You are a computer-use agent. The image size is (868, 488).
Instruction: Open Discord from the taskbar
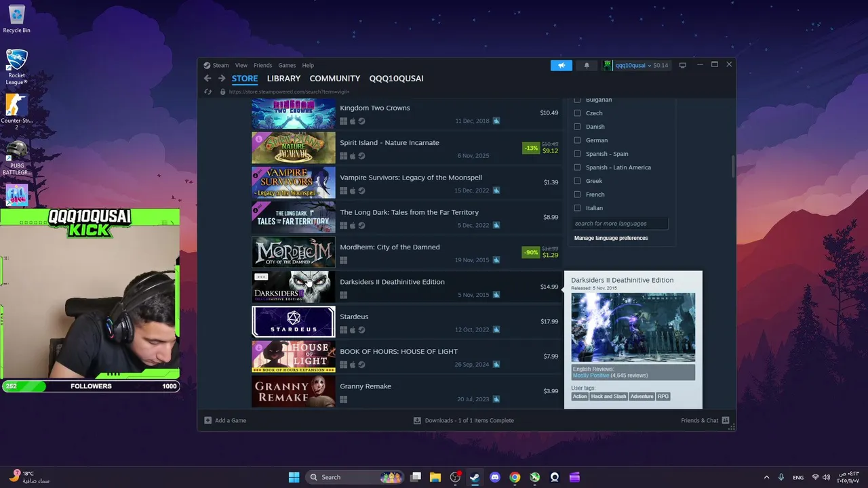click(x=495, y=477)
